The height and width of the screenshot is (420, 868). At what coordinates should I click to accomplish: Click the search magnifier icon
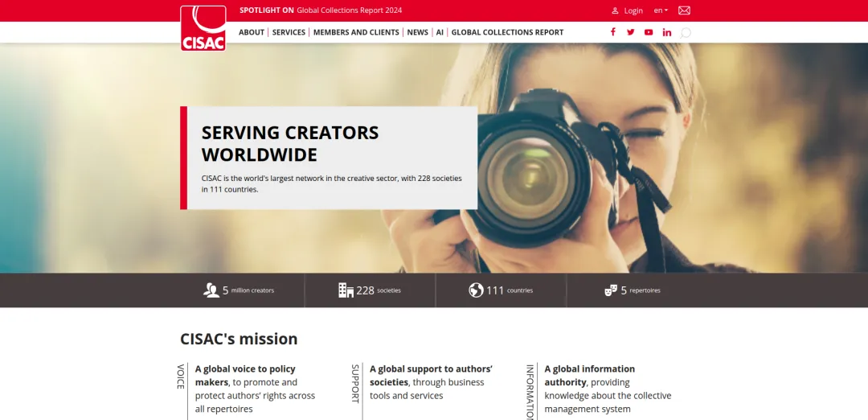click(x=686, y=33)
